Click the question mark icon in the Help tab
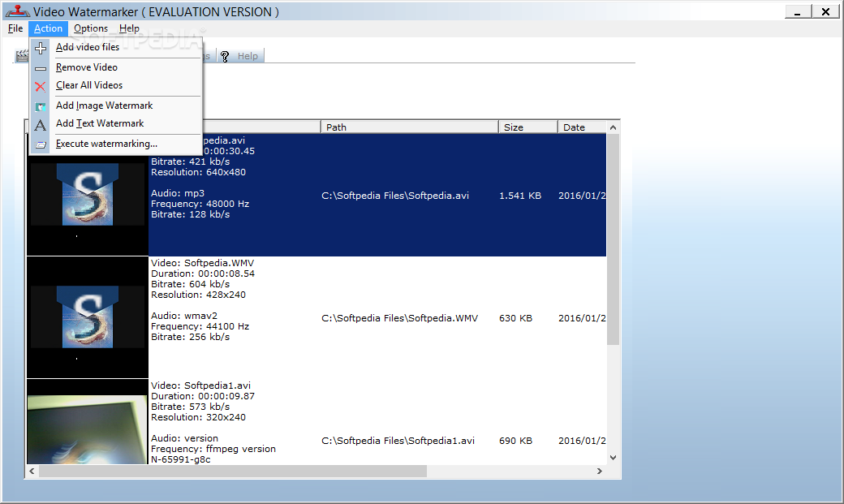The width and height of the screenshot is (844, 504). click(x=225, y=57)
